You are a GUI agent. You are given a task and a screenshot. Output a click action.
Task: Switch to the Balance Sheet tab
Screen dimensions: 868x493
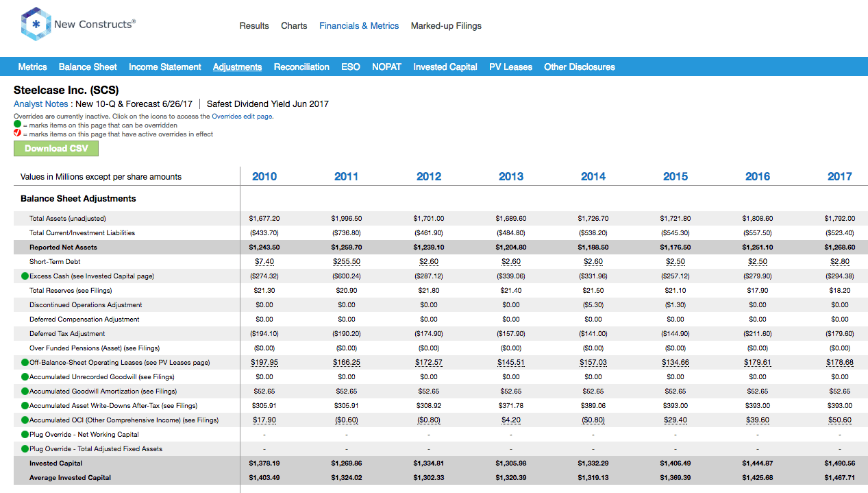[88, 67]
